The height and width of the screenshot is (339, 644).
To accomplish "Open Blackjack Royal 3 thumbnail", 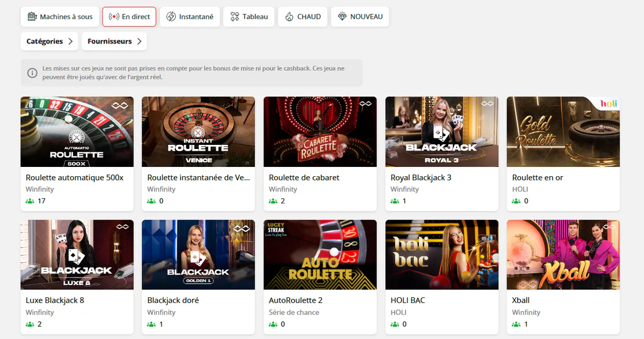I will pos(442,132).
